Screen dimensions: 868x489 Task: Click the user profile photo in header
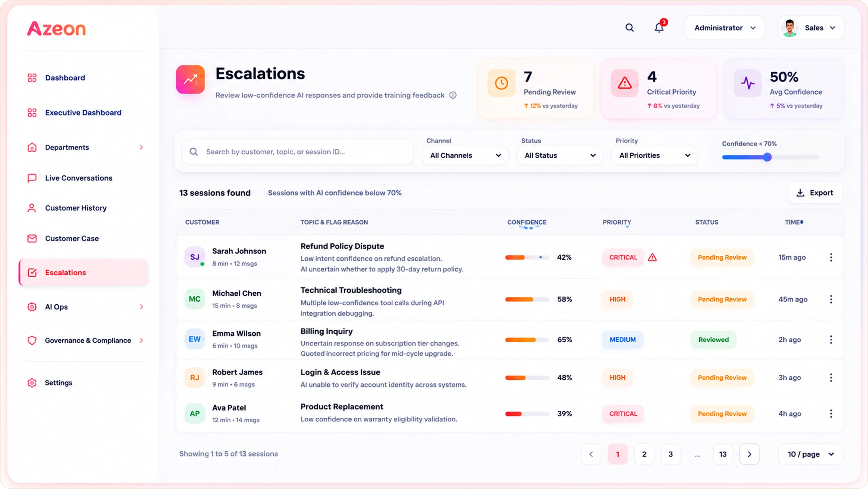tap(790, 28)
